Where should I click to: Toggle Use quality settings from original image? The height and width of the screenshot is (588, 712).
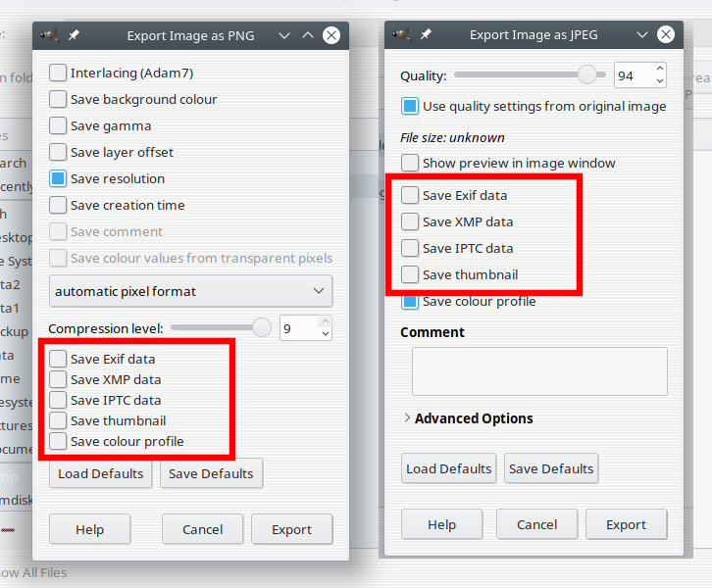[x=410, y=106]
